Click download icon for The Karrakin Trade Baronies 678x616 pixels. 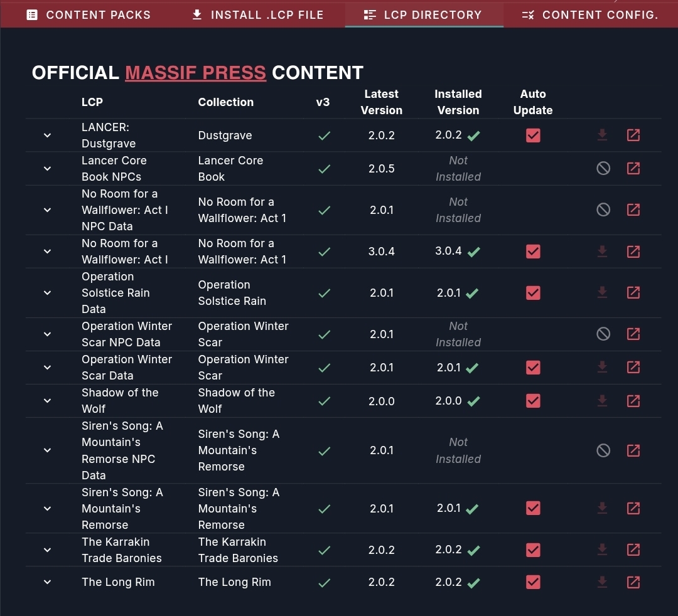point(602,550)
